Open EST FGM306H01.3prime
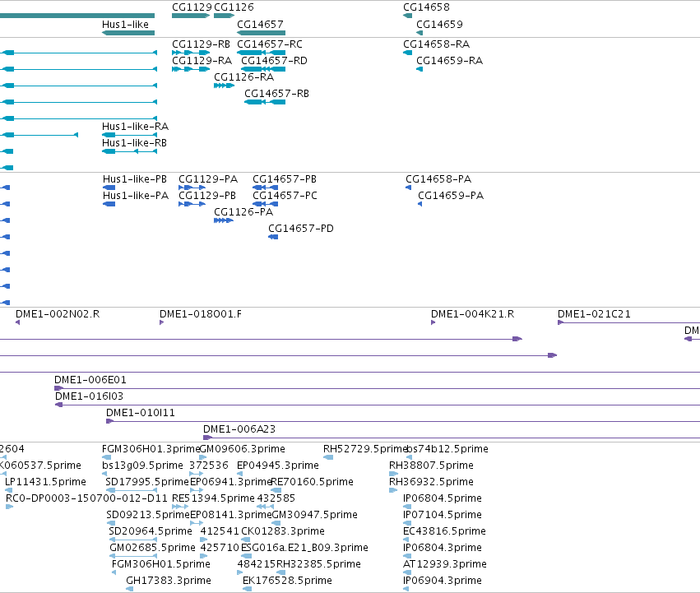Screen dimensions: 700x593 coord(106,457)
